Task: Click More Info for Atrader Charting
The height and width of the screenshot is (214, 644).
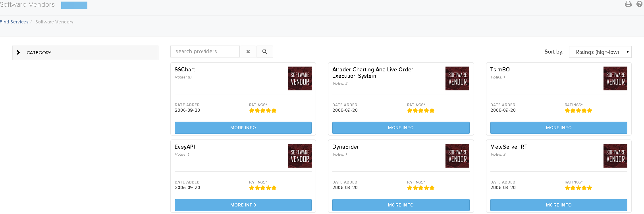Action: pyautogui.click(x=401, y=128)
